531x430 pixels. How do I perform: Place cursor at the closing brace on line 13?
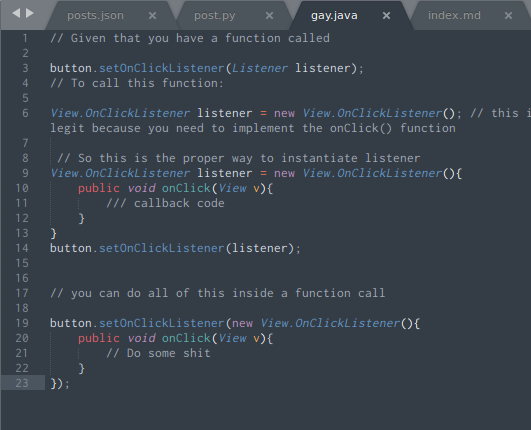point(54,233)
